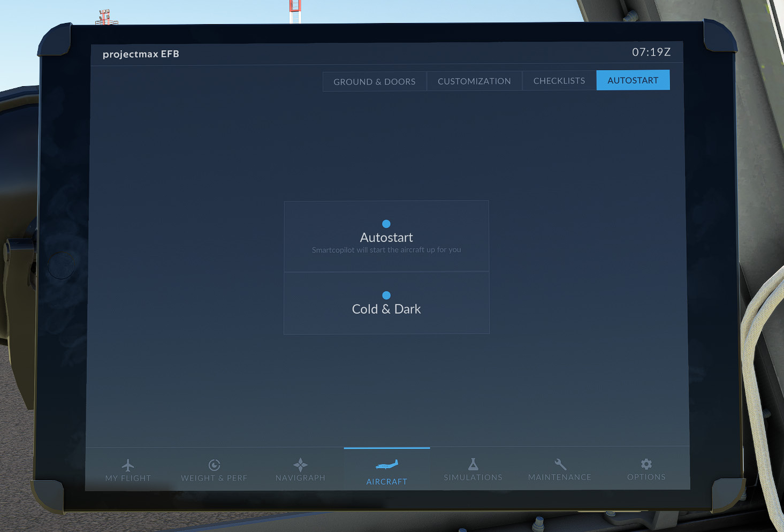Click the projectmax EFB title
This screenshot has height=532, width=784.
141,54
